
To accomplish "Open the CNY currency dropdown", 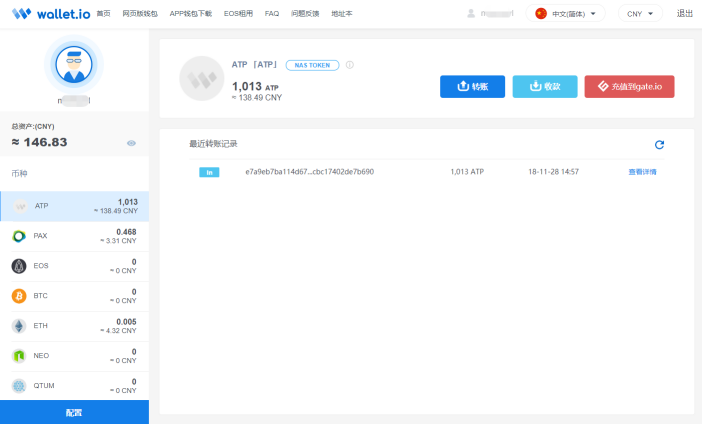I will coord(640,14).
